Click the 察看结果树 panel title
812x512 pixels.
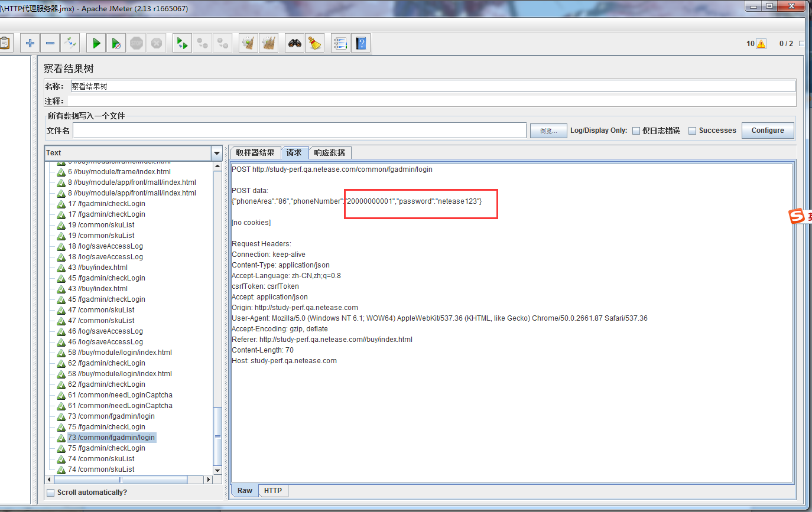[x=69, y=69]
